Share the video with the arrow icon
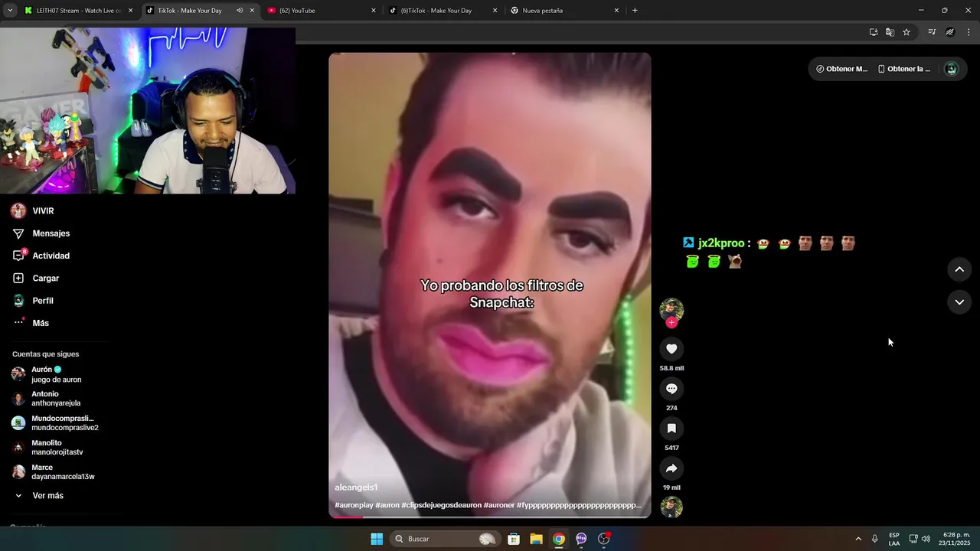This screenshot has height=551, width=980. (671, 468)
